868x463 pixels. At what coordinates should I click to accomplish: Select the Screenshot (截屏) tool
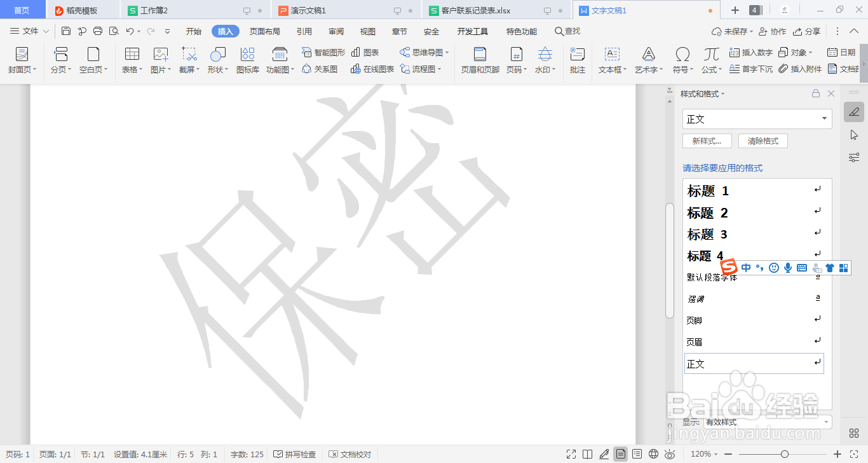189,60
